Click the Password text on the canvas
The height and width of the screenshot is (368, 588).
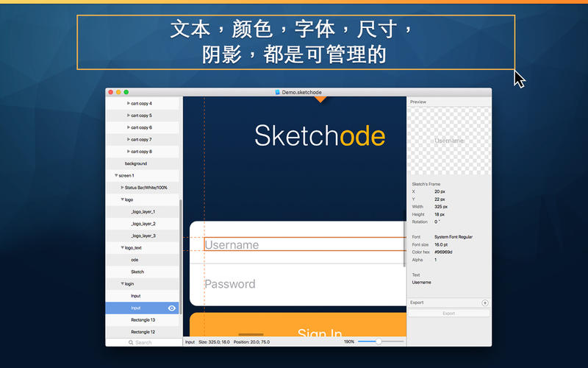230,284
